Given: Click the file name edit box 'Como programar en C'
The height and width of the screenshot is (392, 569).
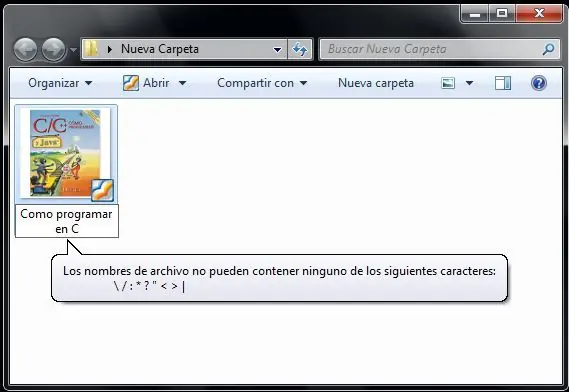Looking at the screenshot, I should click(67, 221).
